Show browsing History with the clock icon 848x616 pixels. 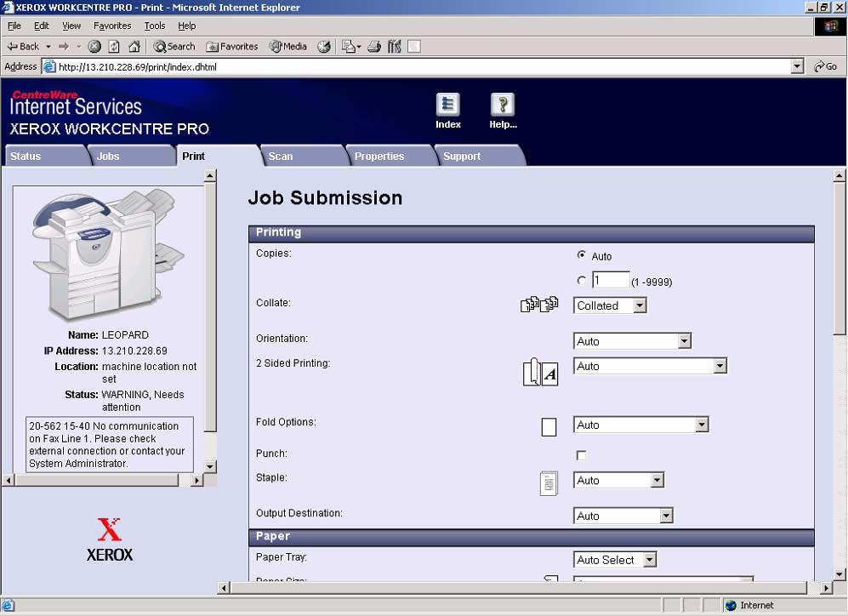pos(324,47)
